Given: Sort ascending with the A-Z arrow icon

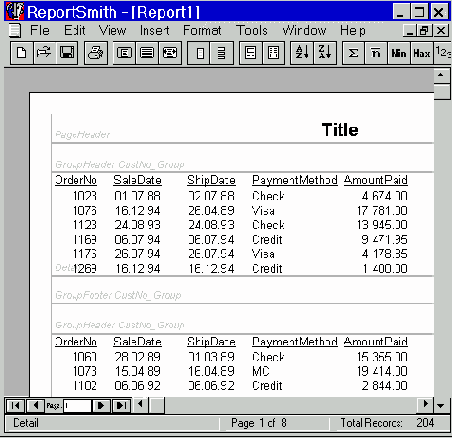Looking at the screenshot, I should click(x=302, y=53).
